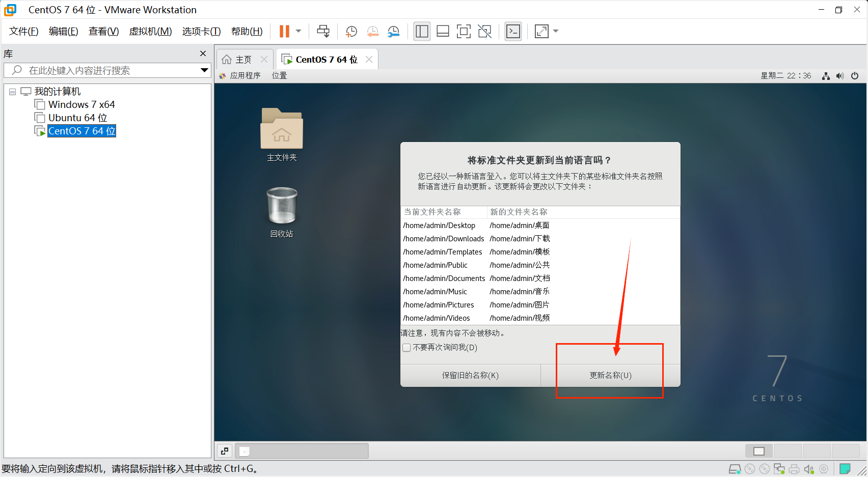
Task: Click the second CD/DVD drive status icon
Action: point(765,469)
